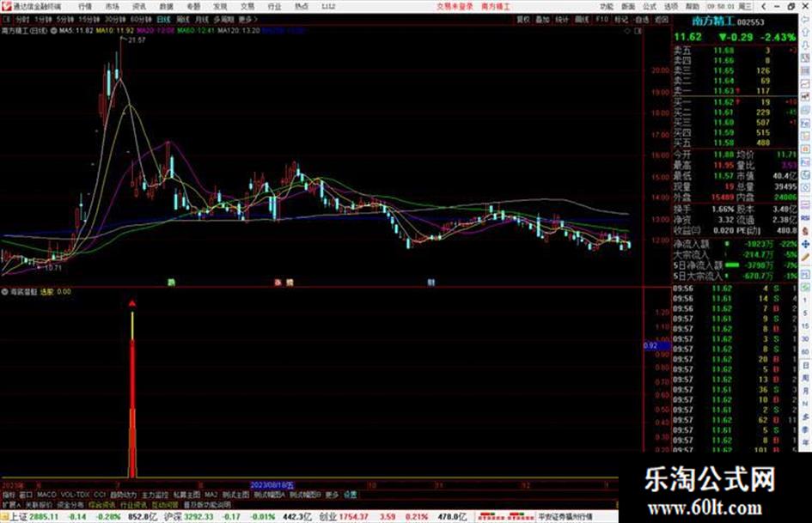Click the small panel icon left of 分时
The width and height of the screenshot is (812, 523).
click(x=7, y=20)
